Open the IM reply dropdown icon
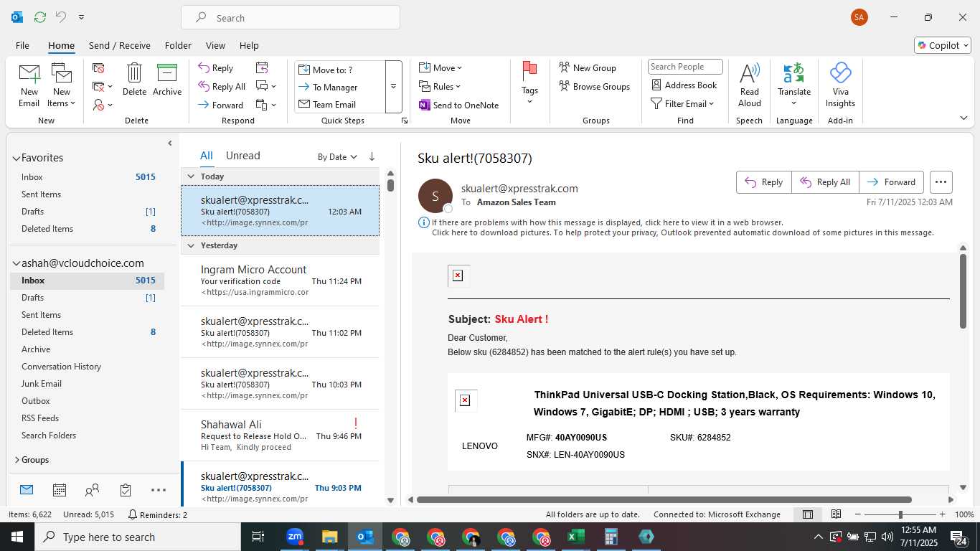Screen dimensions: 980x551 coord(265,87)
